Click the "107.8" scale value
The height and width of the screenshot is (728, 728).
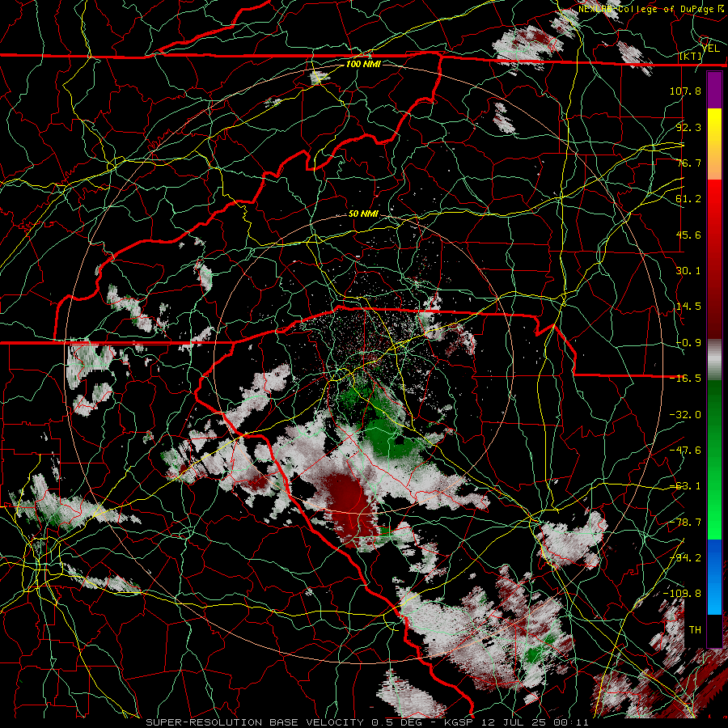pyautogui.click(x=685, y=91)
